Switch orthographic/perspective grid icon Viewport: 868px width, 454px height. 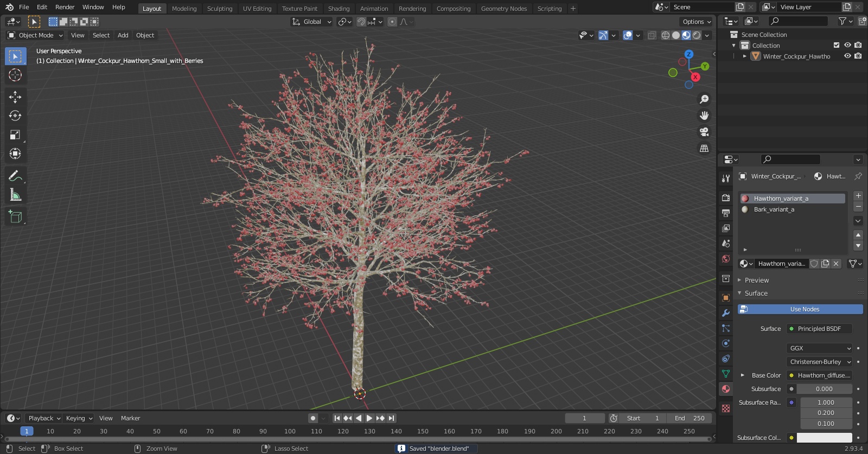click(704, 148)
